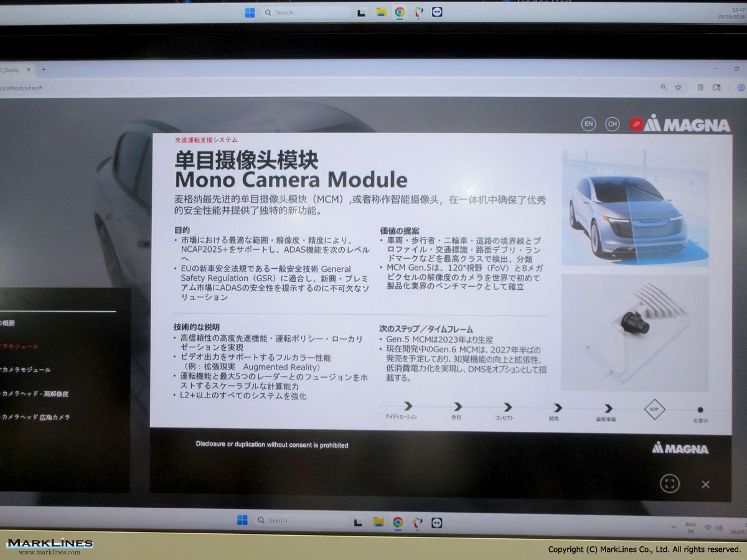Click the 技術的な説明 section heading
747x560 pixels.
[x=196, y=327]
